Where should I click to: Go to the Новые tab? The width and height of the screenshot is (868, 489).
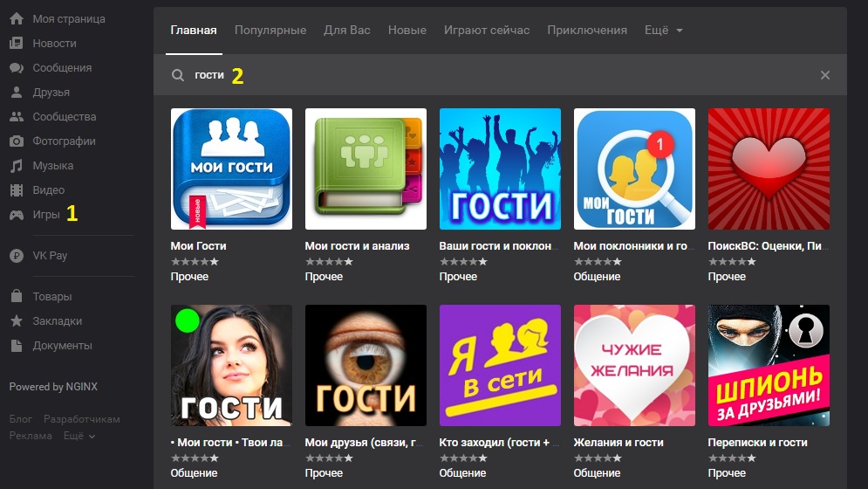(407, 30)
